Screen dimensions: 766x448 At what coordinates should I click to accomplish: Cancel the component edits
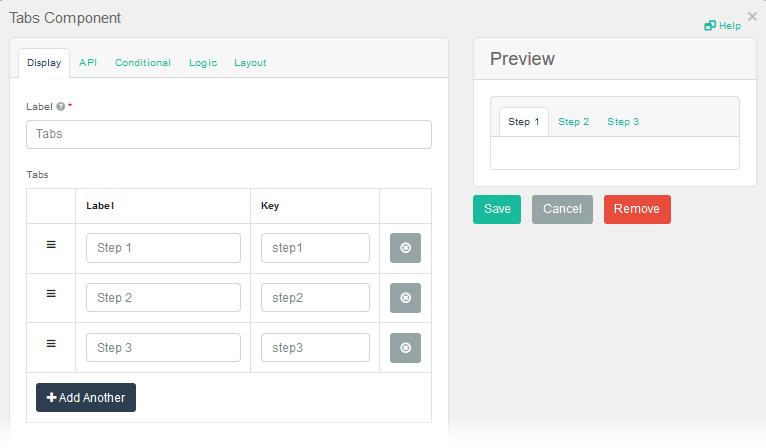562,209
